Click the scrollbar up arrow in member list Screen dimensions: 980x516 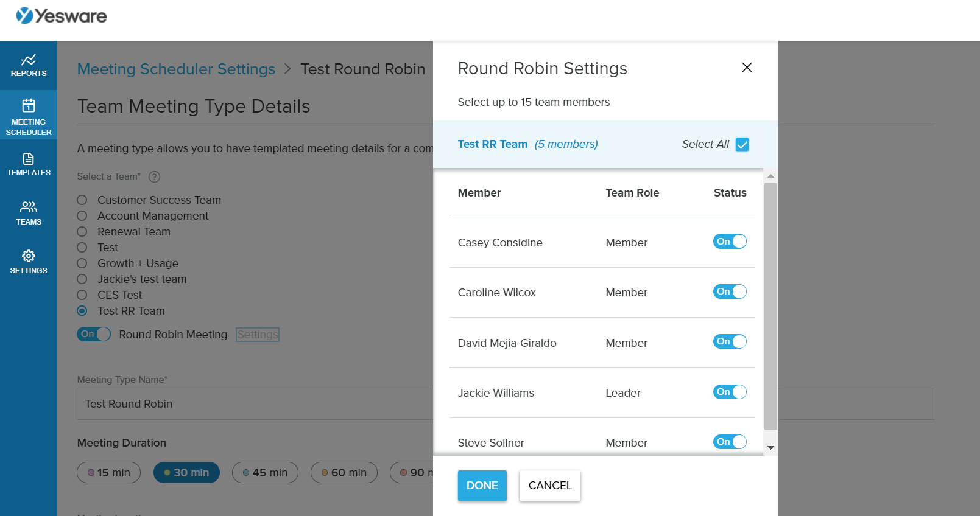[770, 176]
